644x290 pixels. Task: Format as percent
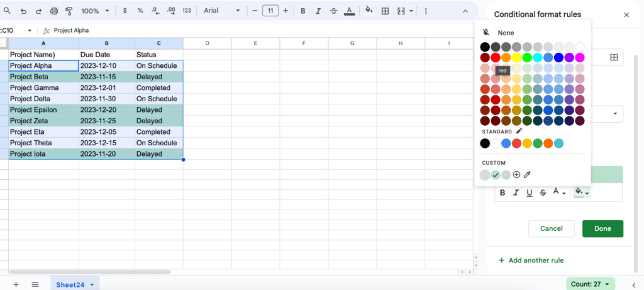(140, 11)
